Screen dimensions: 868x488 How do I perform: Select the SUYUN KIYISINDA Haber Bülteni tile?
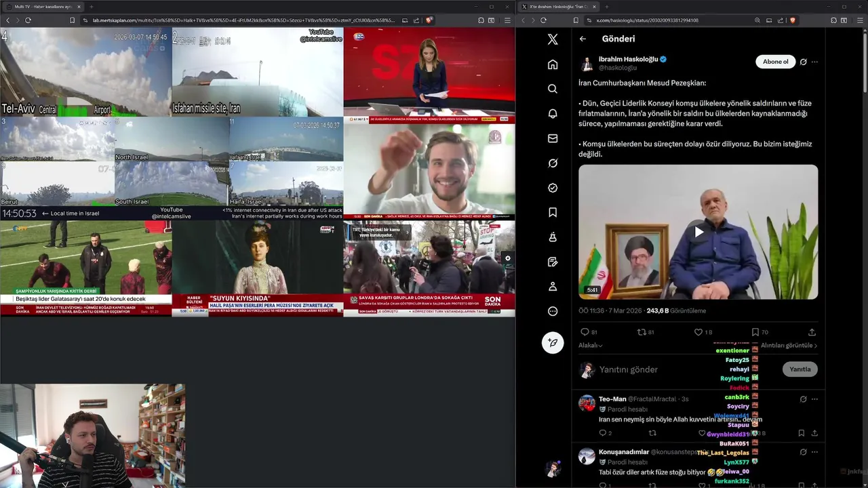pyautogui.click(x=257, y=268)
